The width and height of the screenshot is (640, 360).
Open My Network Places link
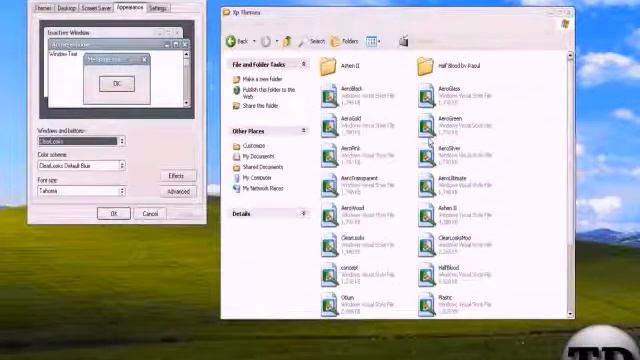(x=258, y=188)
